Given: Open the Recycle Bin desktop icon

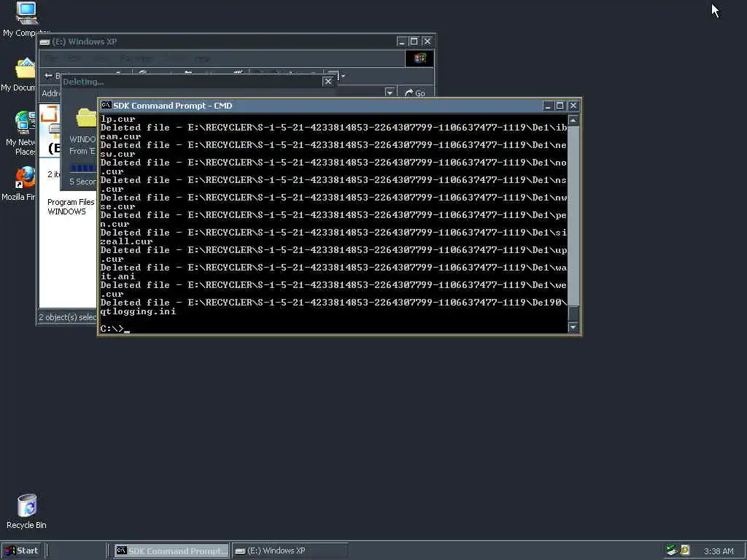Looking at the screenshot, I should click(x=27, y=512).
